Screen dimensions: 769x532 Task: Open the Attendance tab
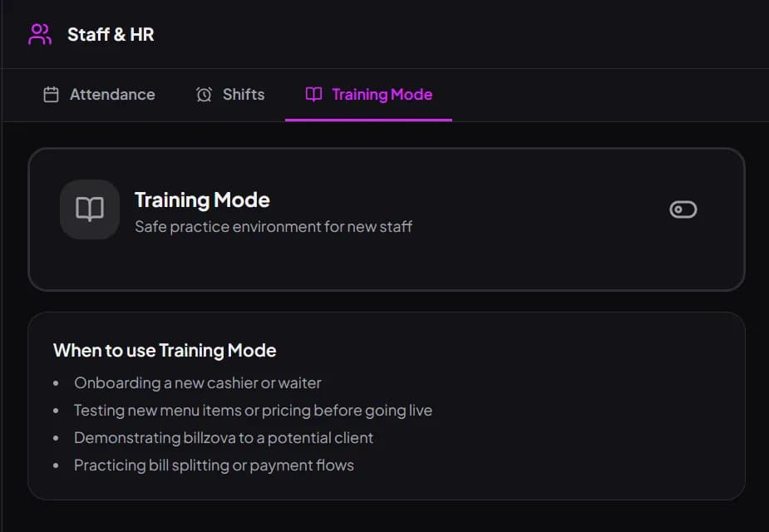pyautogui.click(x=100, y=94)
